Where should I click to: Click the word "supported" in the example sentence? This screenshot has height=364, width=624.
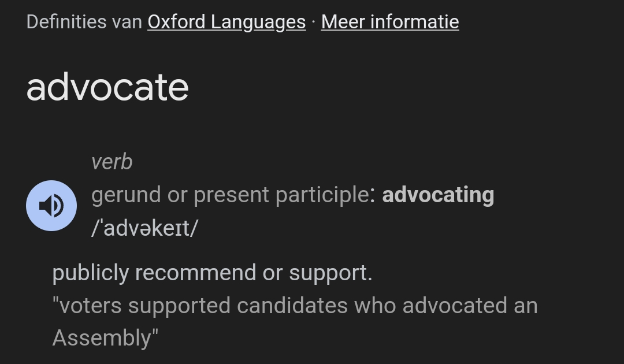(x=179, y=306)
